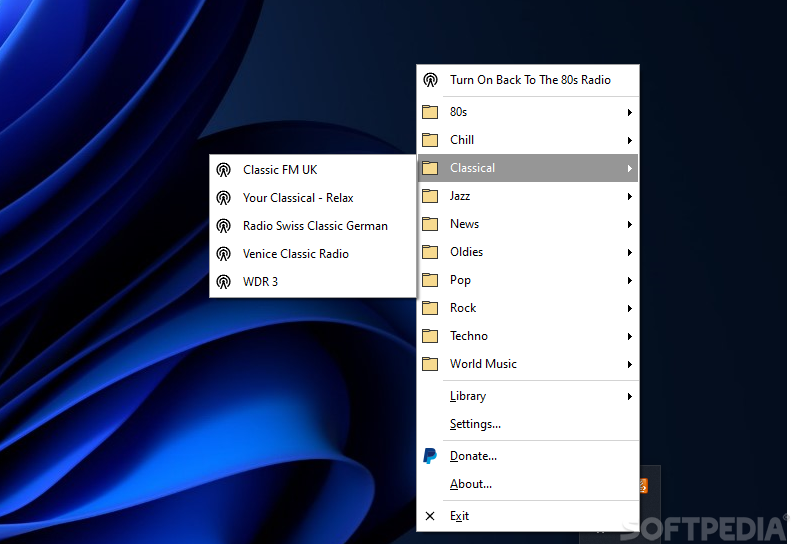The image size is (805, 556).
Task: Click the 80s folder icon
Action: pos(430,112)
